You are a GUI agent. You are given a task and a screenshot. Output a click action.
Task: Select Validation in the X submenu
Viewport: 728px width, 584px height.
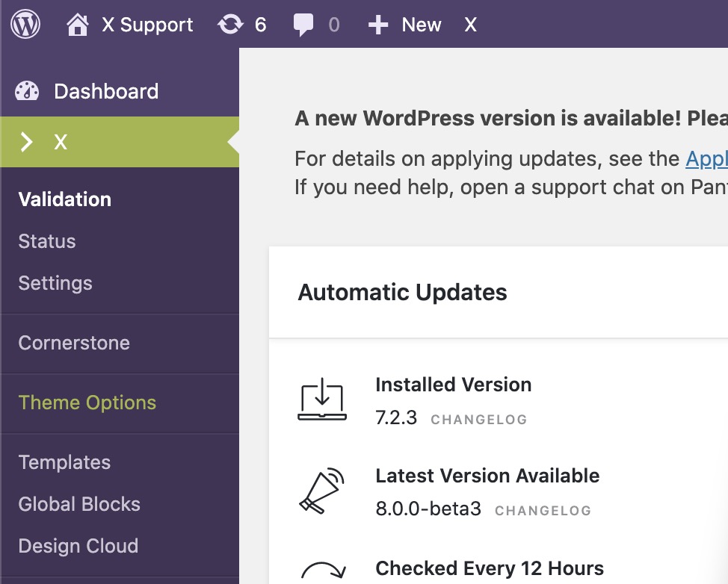pyautogui.click(x=65, y=199)
